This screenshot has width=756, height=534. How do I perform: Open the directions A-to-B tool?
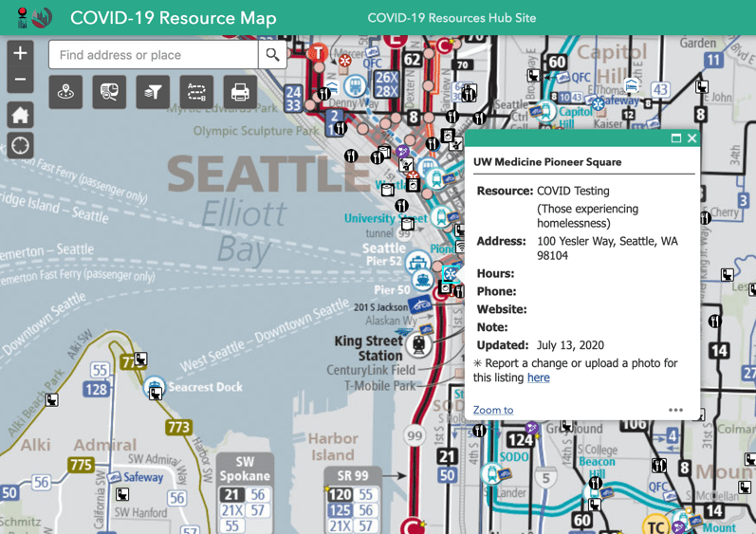point(196,92)
